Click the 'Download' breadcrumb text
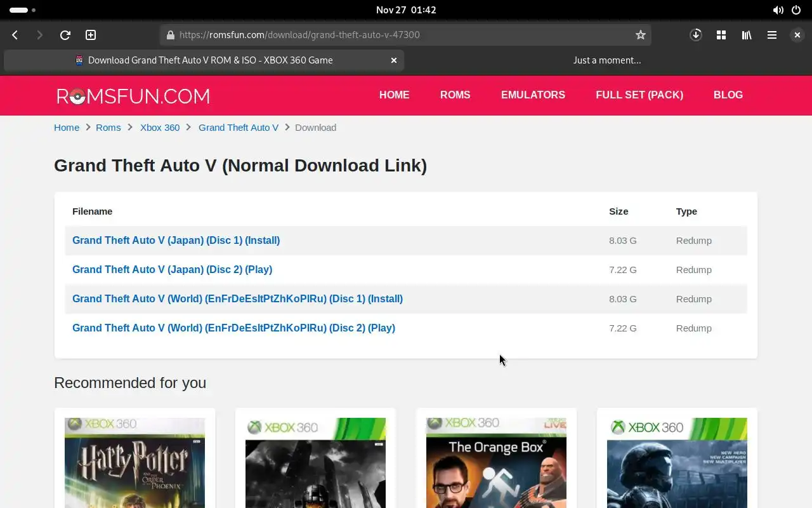Image resolution: width=812 pixels, height=508 pixels. click(x=315, y=128)
